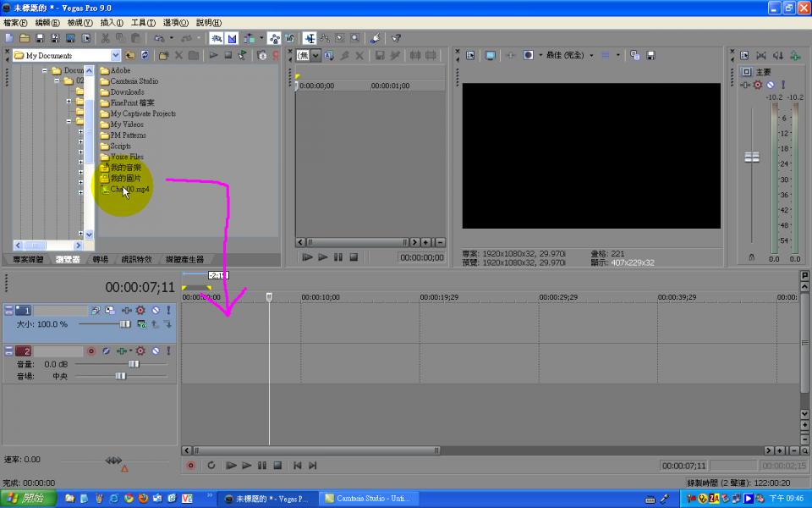This screenshot has width=812, height=508.
Task: Arm audio track 2 for recording
Action: pyautogui.click(x=91, y=351)
